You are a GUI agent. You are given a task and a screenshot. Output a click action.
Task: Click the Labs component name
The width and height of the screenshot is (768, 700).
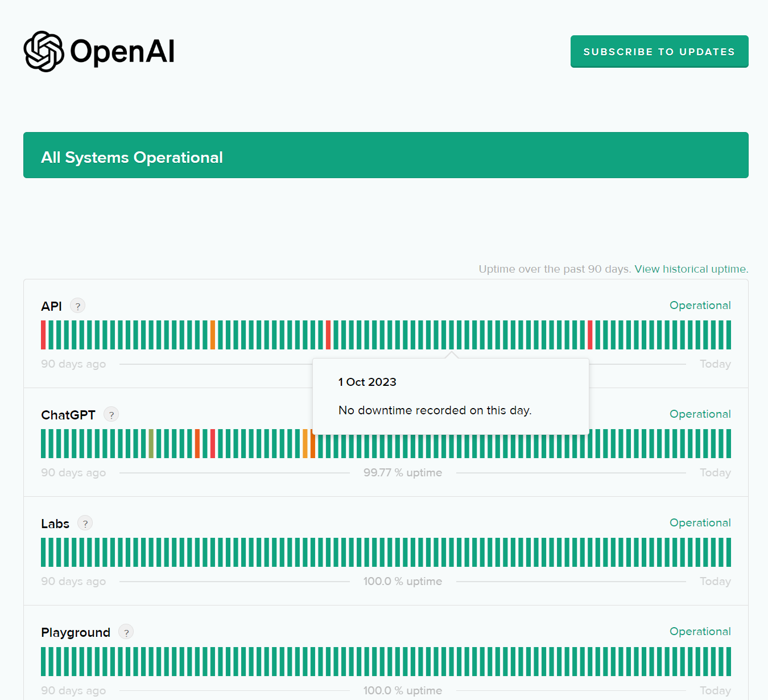[55, 524]
